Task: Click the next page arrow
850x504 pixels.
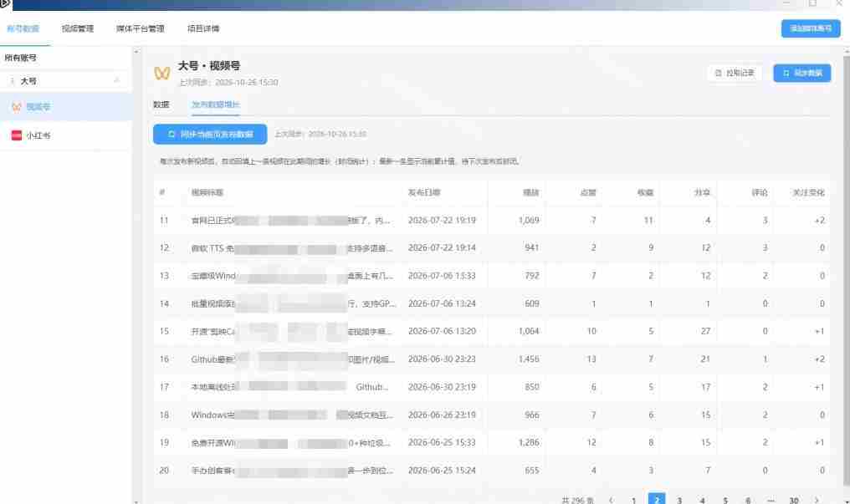Action: pos(817,500)
